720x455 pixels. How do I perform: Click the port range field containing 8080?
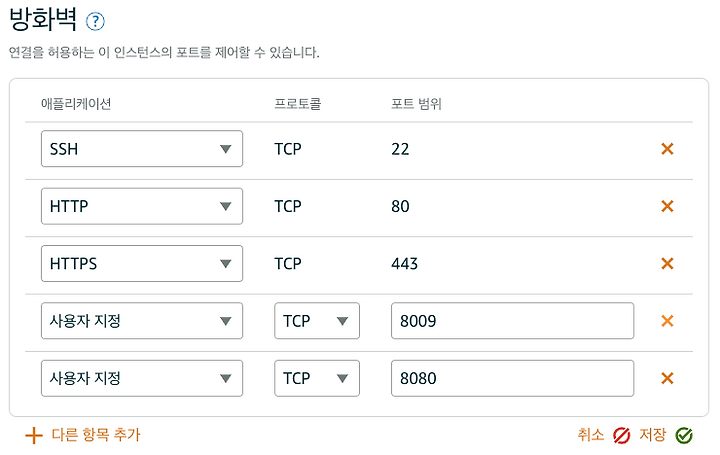[512, 378]
